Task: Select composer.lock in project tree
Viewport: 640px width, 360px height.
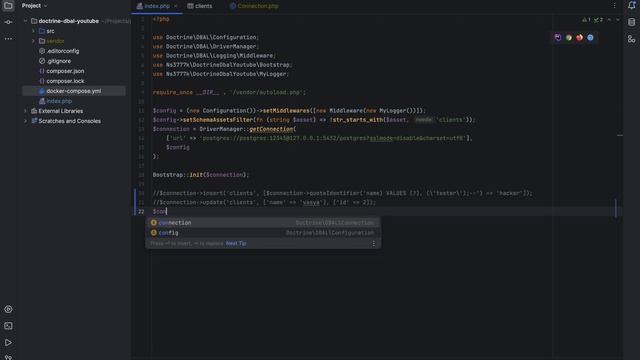Action: tap(65, 81)
